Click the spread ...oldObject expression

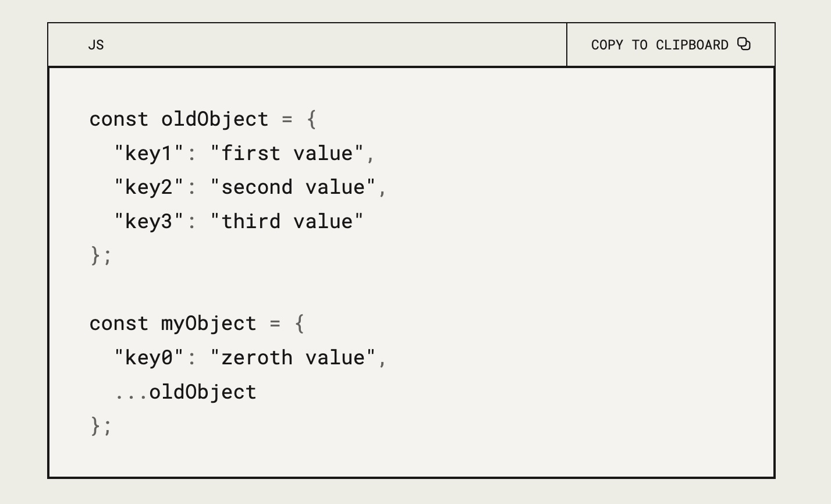pos(185,392)
